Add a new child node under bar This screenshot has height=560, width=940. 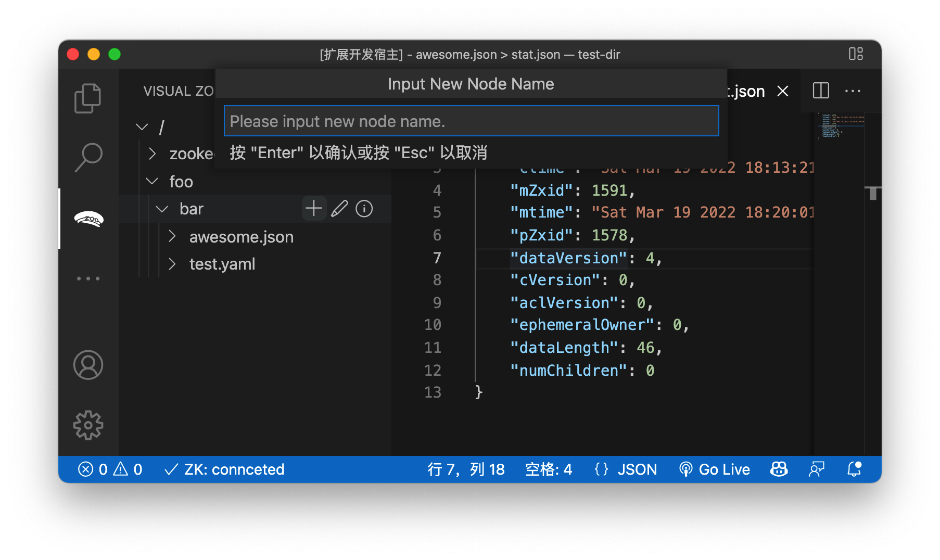coord(314,209)
